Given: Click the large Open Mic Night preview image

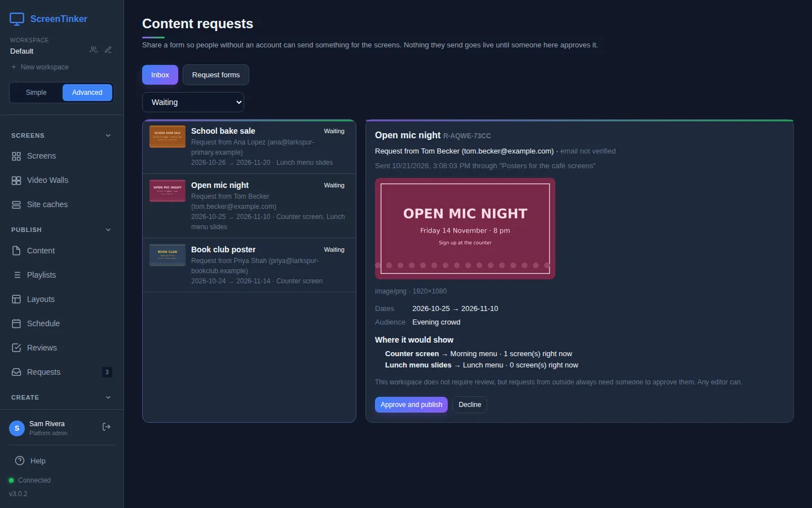Looking at the screenshot, I should click(x=465, y=229).
